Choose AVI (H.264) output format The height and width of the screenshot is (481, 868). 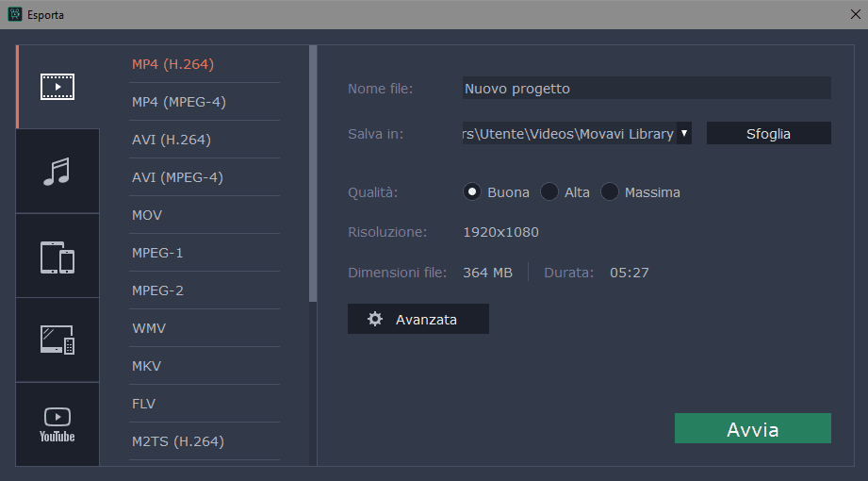(x=172, y=140)
